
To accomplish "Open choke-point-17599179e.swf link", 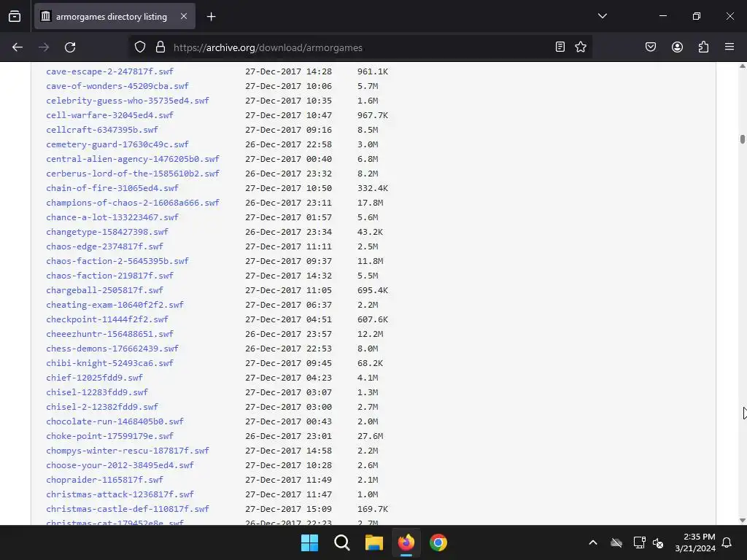I will 109,436.
